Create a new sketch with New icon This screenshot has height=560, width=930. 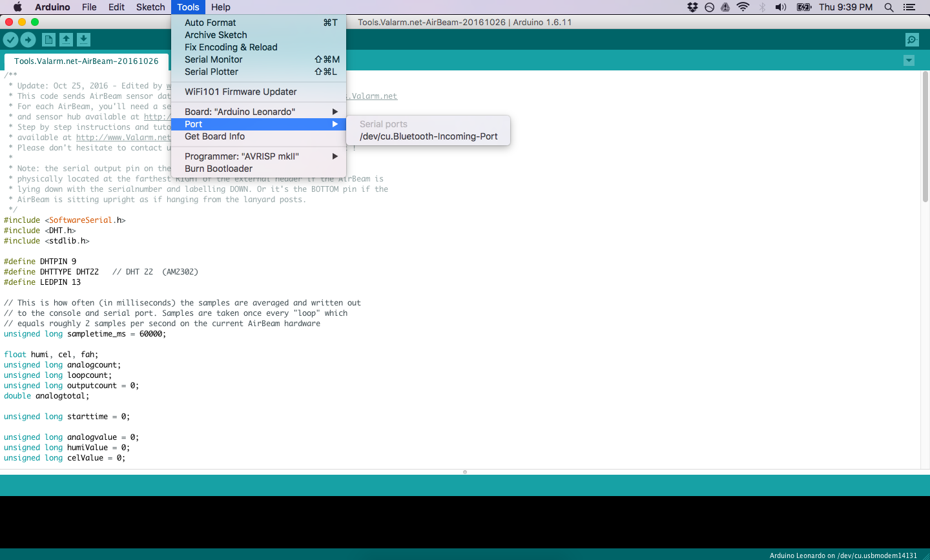(48, 39)
